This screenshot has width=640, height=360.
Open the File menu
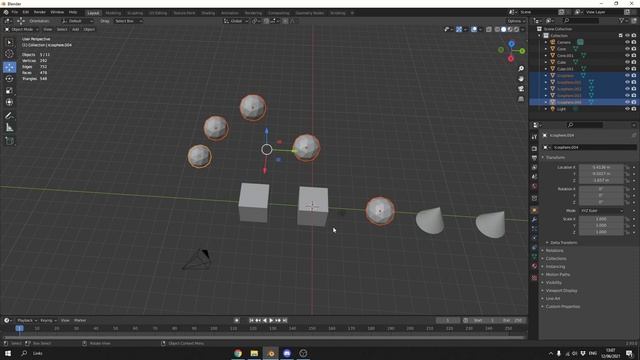pyautogui.click(x=15, y=12)
